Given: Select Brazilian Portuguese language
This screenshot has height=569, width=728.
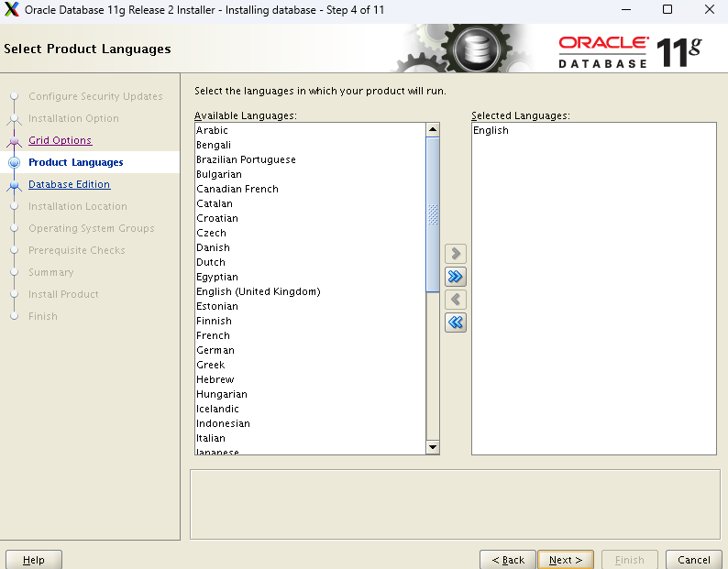Looking at the screenshot, I should pos(310,159).
